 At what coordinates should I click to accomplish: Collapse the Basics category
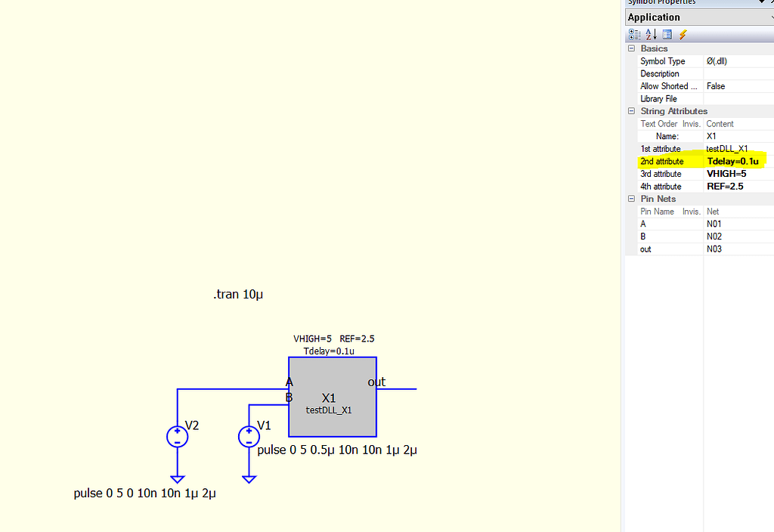click(x=631, y=48)
